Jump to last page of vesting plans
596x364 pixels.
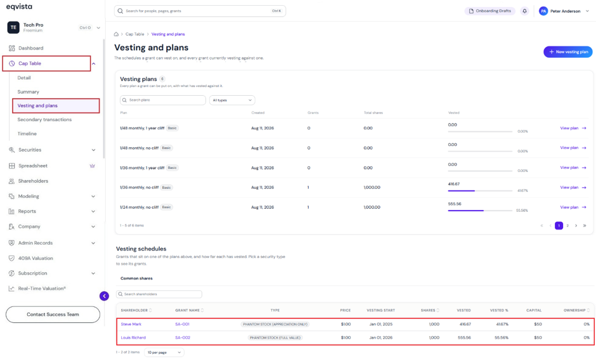585,226
